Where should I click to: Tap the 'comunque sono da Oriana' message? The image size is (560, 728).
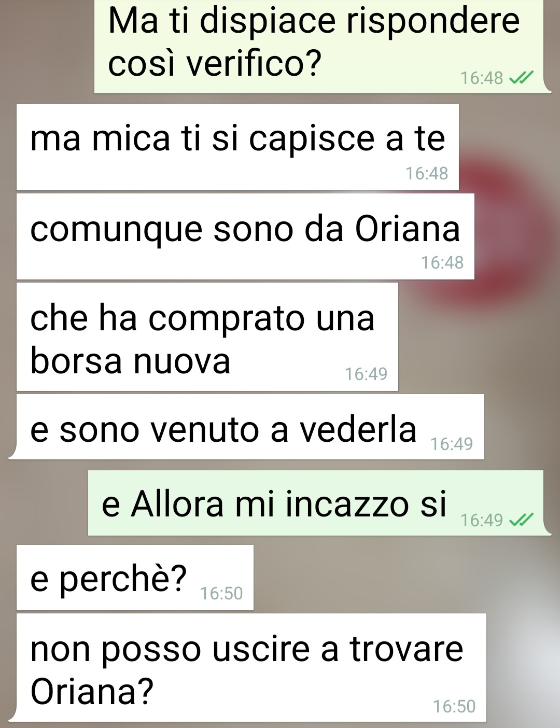(245, 236)
